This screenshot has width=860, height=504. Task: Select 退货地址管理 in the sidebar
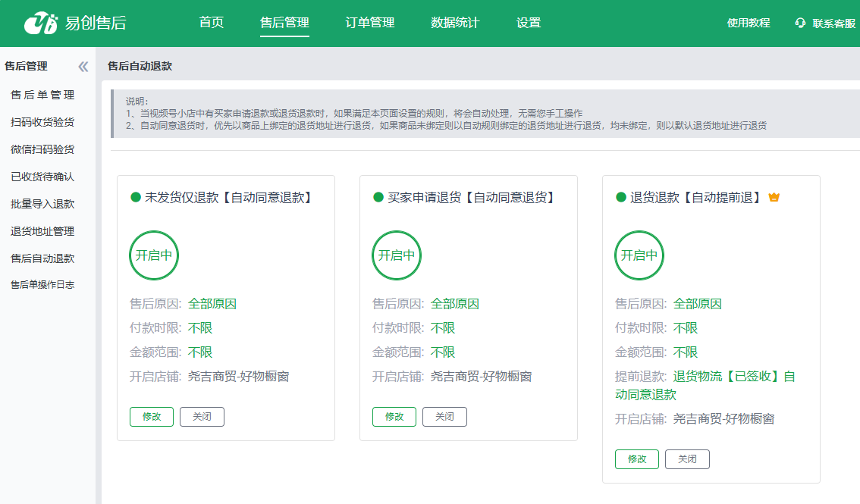coord(42,231)
